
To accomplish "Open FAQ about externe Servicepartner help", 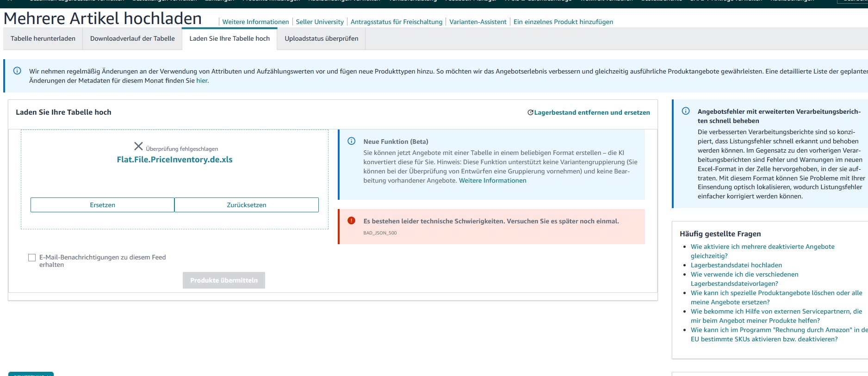I will coord(776,316).
